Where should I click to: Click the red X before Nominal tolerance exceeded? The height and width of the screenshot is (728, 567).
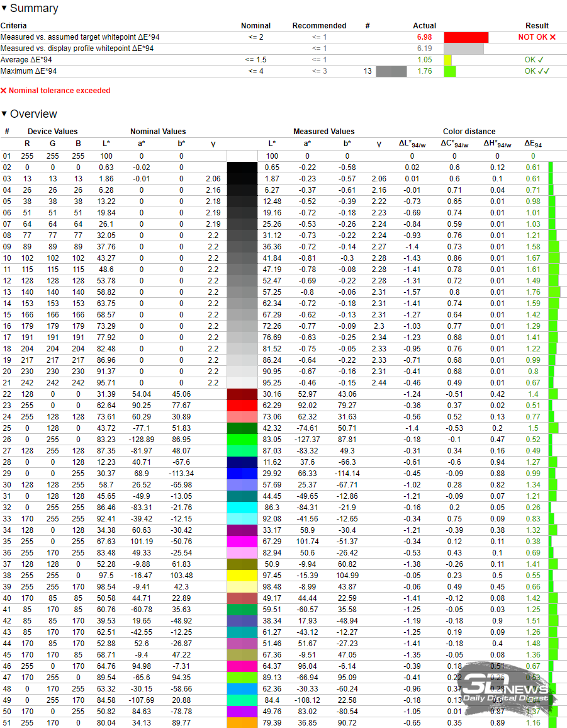click(x=4, y=91)
